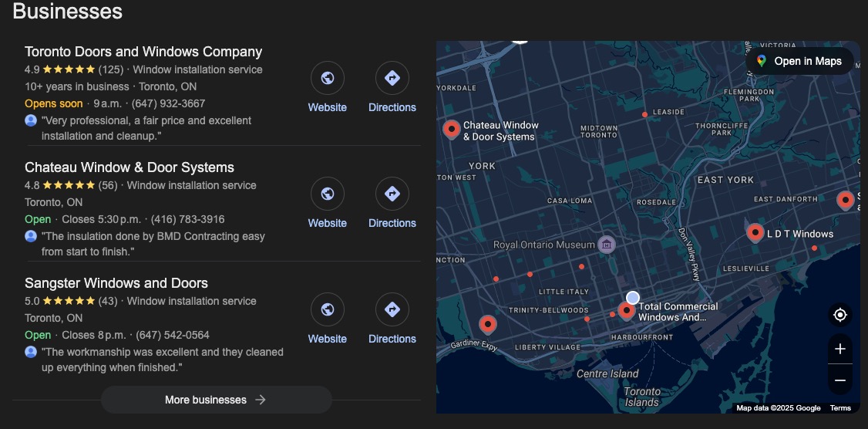
Task: Click phone number (416) 783-3916
Action: coord(187,219)
